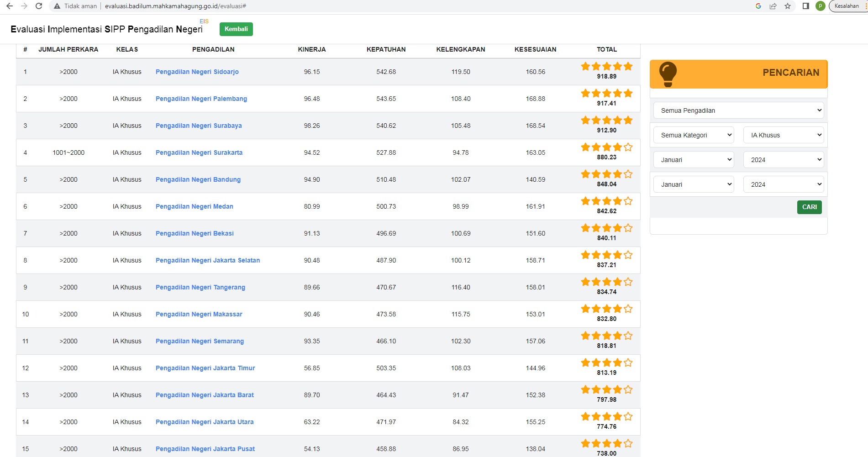Viewport: 868px width, 457px height.
Task: Click the KINERJA column header
Action: coord(312,49)
